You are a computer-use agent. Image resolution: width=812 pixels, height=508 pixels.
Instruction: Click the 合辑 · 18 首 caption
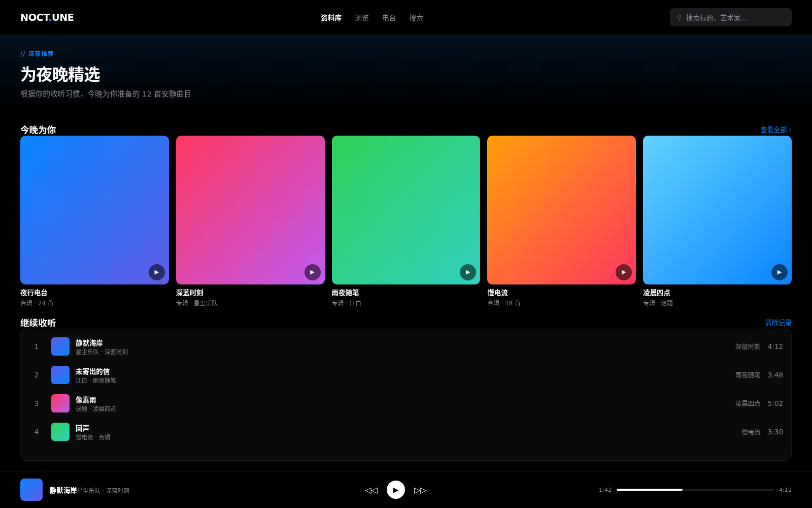[504, 303]
